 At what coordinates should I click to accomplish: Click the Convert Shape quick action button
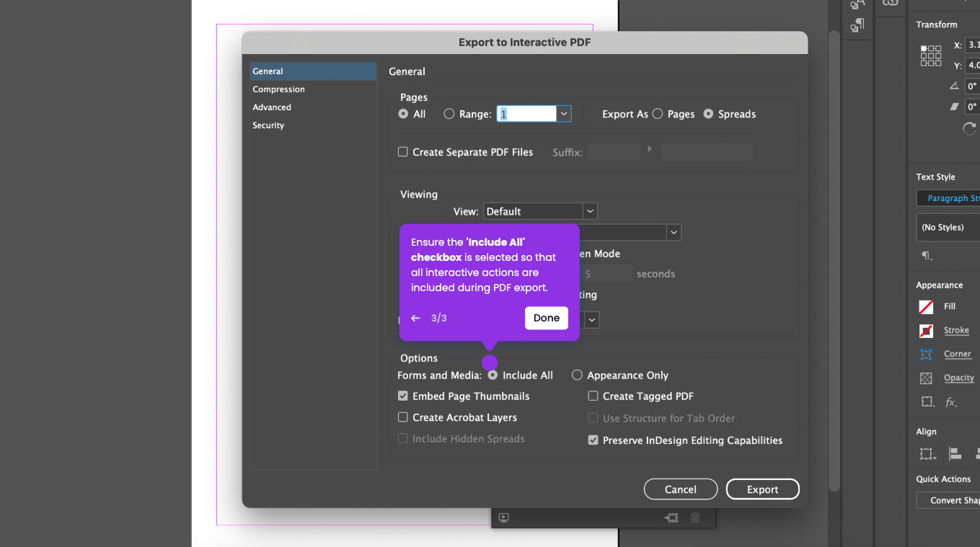coord(948,500)
